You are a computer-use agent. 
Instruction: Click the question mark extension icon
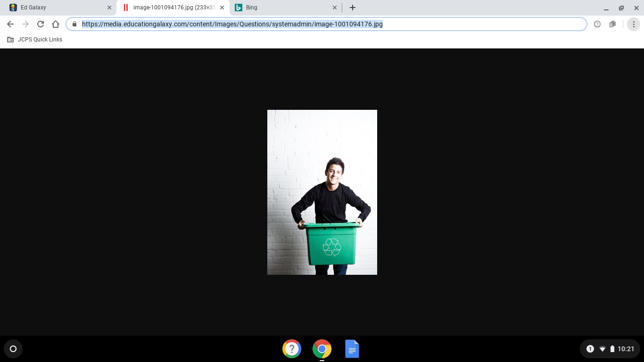click(597, 24)
